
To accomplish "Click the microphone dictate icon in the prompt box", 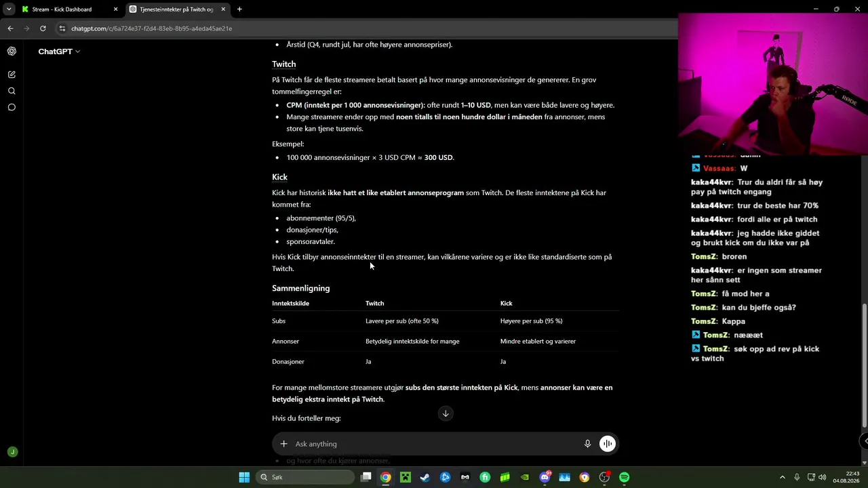I will pyautogui.click(x=588, y=444).
